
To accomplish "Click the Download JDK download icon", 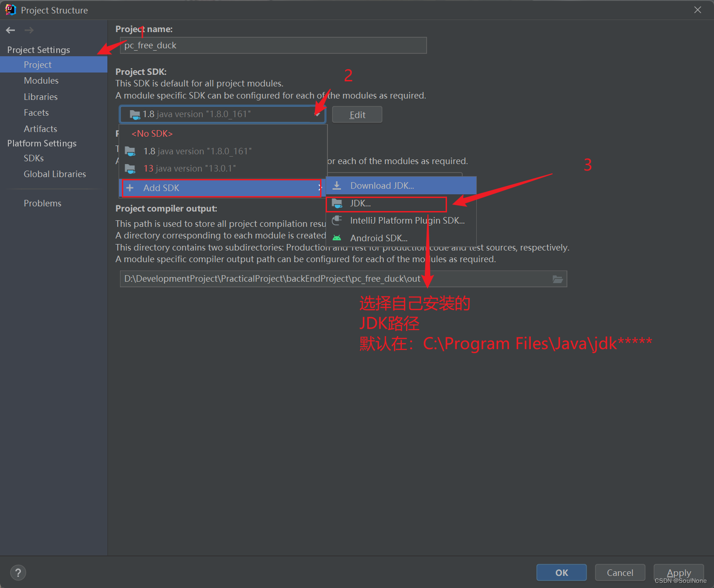I will pyautogui.click(x=337, y=185).
